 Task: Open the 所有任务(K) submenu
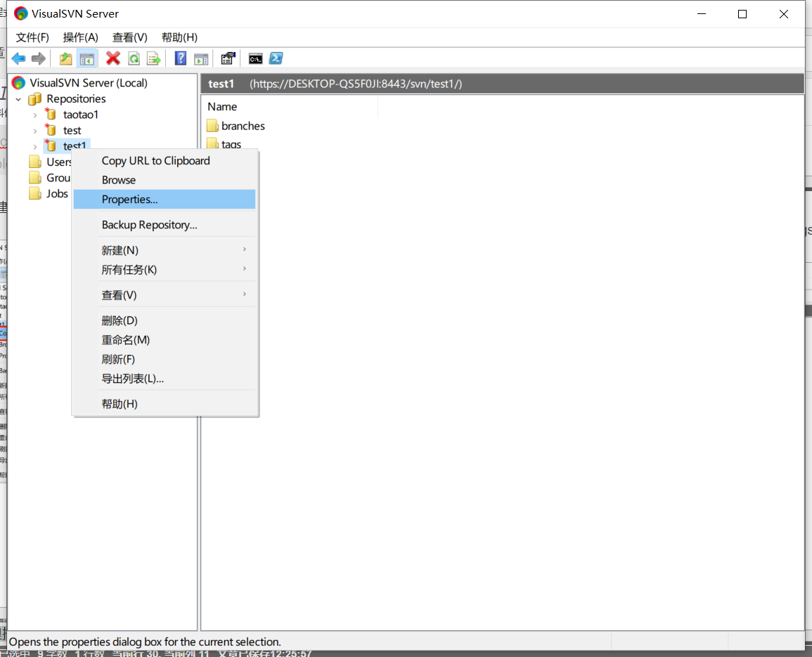[165, 270]
